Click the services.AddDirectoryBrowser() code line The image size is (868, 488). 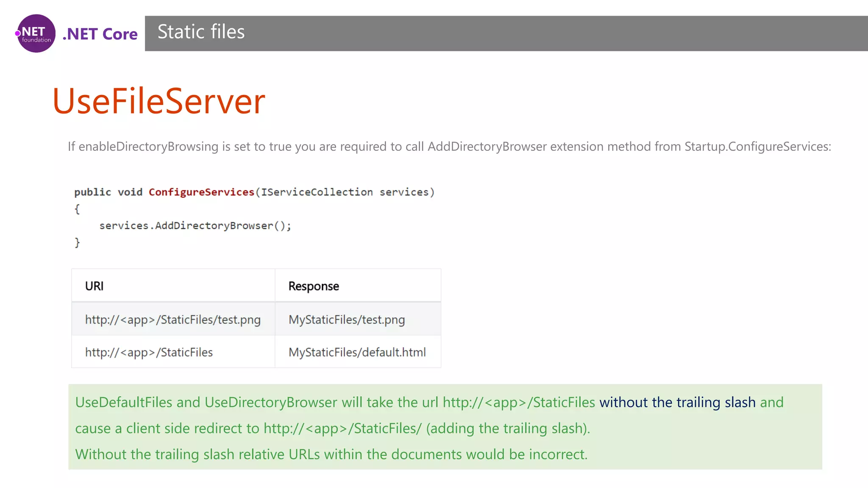tap(195, 226)
